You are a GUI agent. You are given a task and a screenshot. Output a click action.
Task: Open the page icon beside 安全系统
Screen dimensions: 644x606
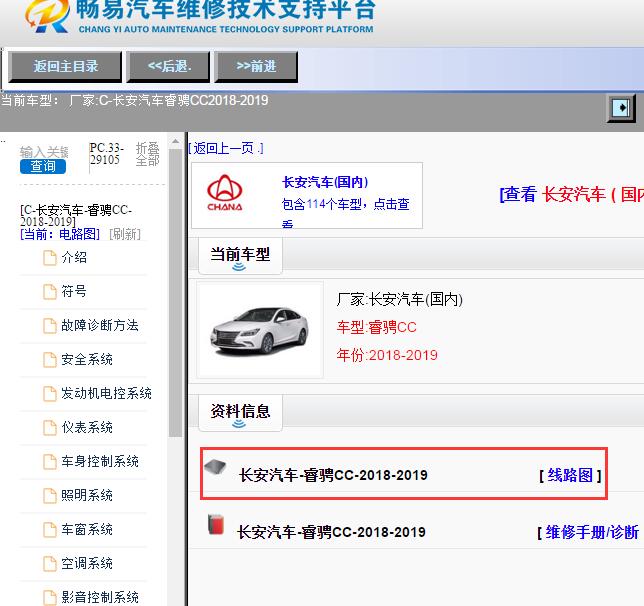50,360
